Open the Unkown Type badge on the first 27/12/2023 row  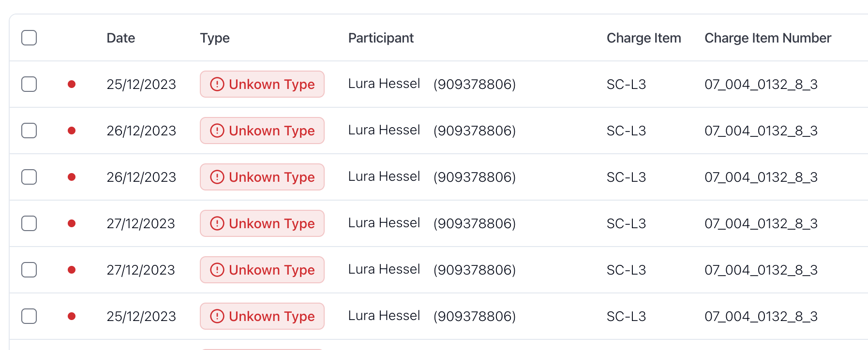click(262, 223)
